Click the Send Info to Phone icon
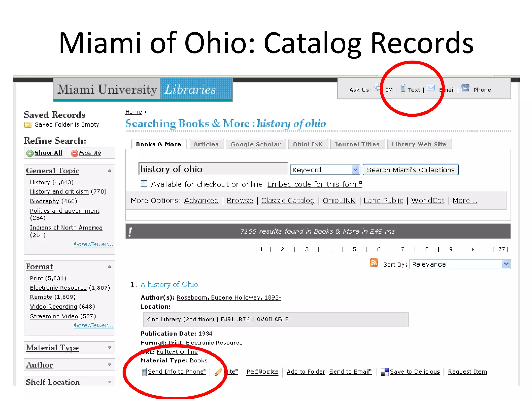 pos(144,372)
